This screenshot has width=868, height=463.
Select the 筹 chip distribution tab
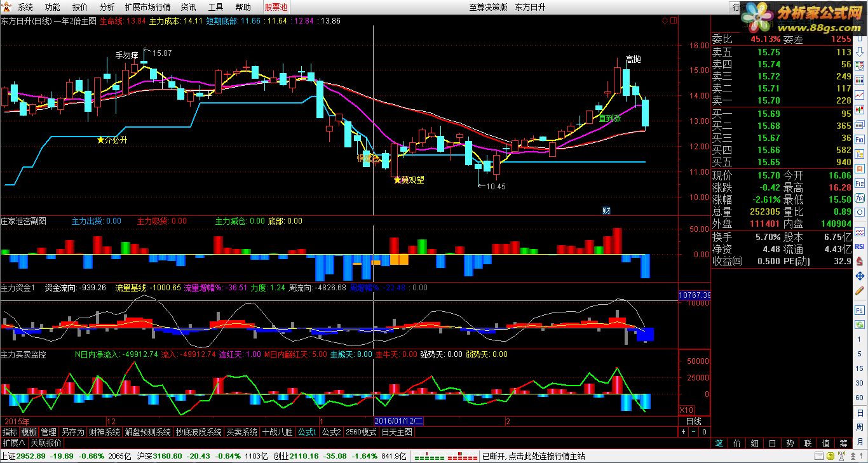tap(843, 443)
